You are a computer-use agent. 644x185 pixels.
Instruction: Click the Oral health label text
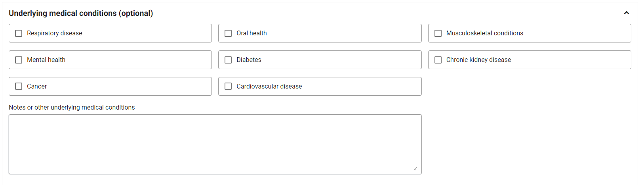[252, 33]
